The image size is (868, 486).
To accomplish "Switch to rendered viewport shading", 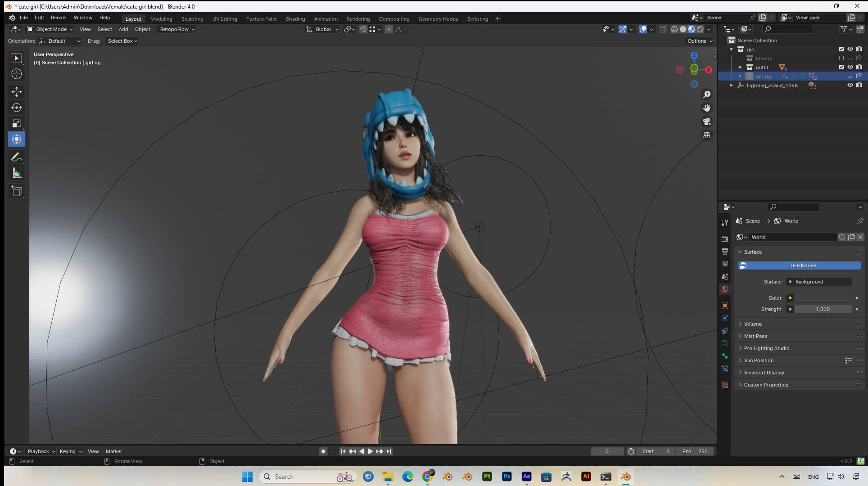I will click(700, 29).
